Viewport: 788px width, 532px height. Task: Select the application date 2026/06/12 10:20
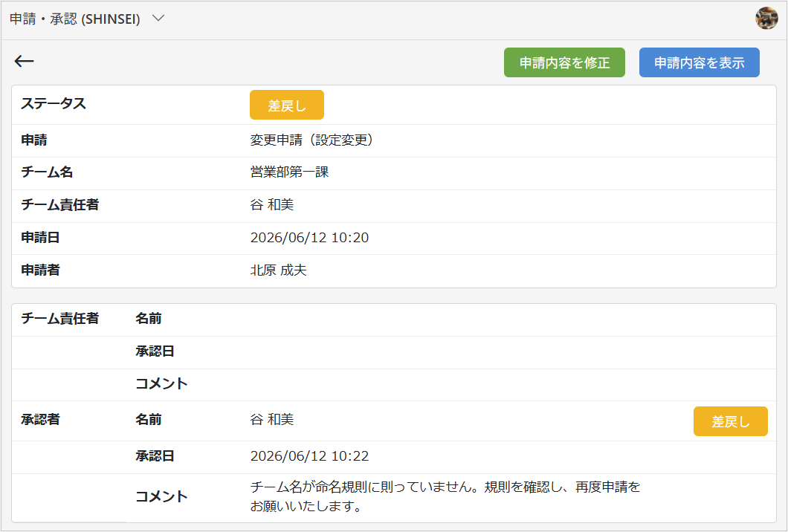(309, 238)
